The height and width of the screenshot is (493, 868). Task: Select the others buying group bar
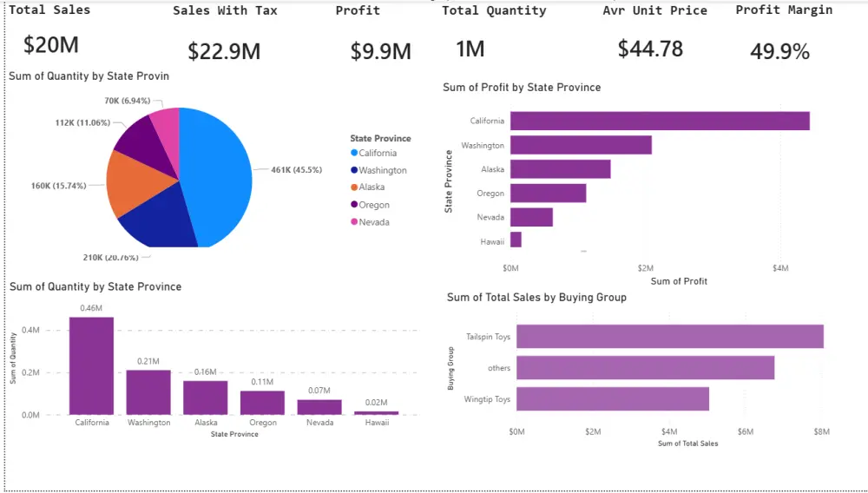pos(646,367)
